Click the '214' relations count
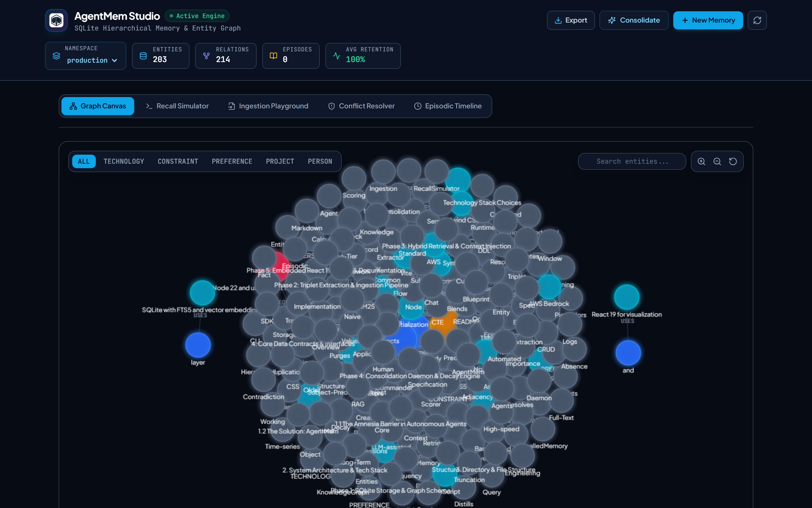The width and height of the screenshot is (812, 508). tap(223, 60)
